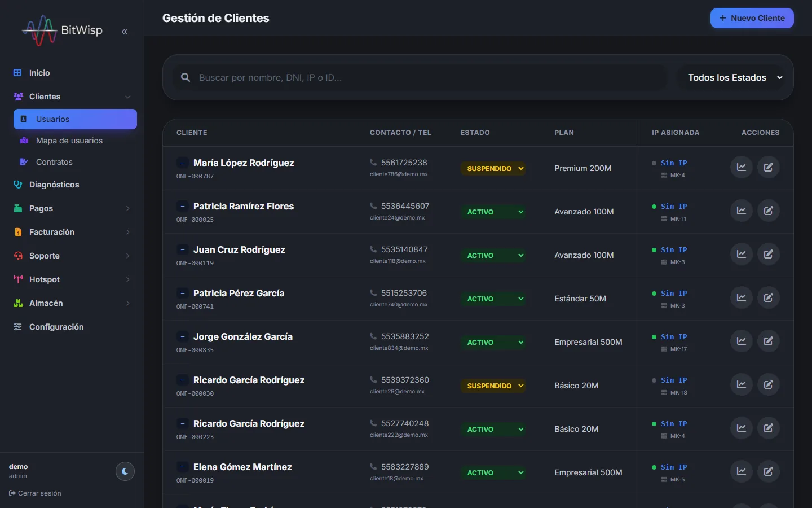
Task: Open chart icon for Jorge González García
Action: [742, 341]
